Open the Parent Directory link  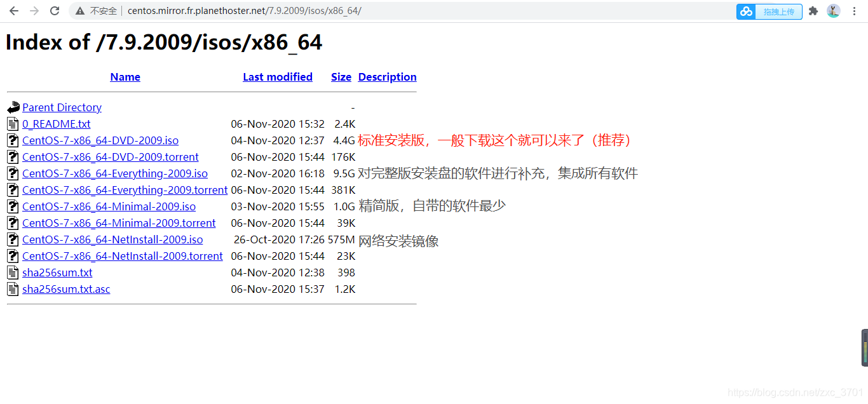(62, 107)
